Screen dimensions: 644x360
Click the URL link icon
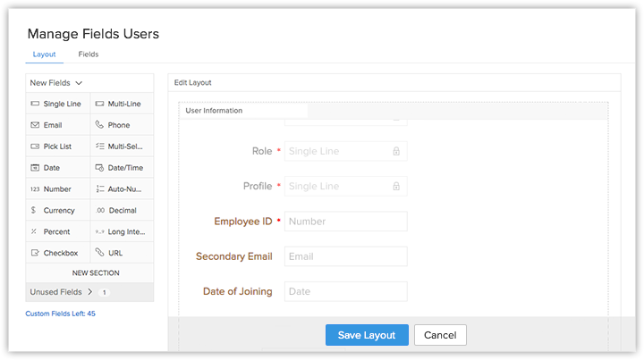coord(99,254)
